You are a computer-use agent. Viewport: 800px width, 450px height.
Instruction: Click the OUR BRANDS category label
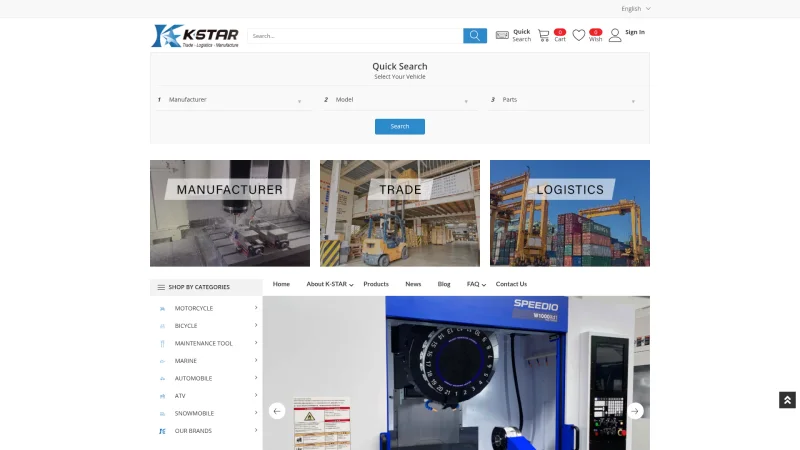click(193, 431)
